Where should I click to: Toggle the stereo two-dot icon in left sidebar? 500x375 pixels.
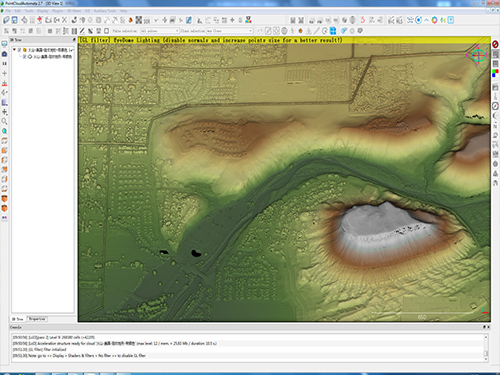click(x=4, y=218)
